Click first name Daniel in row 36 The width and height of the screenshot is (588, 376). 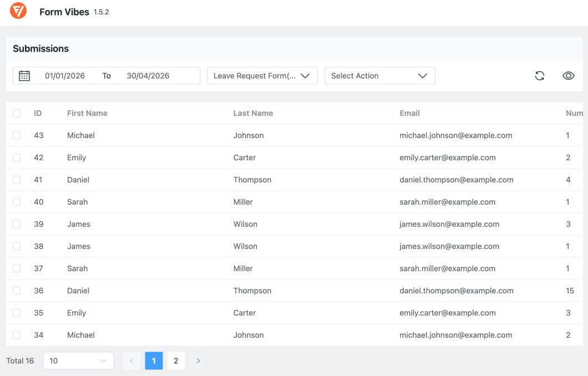[78, 291]
